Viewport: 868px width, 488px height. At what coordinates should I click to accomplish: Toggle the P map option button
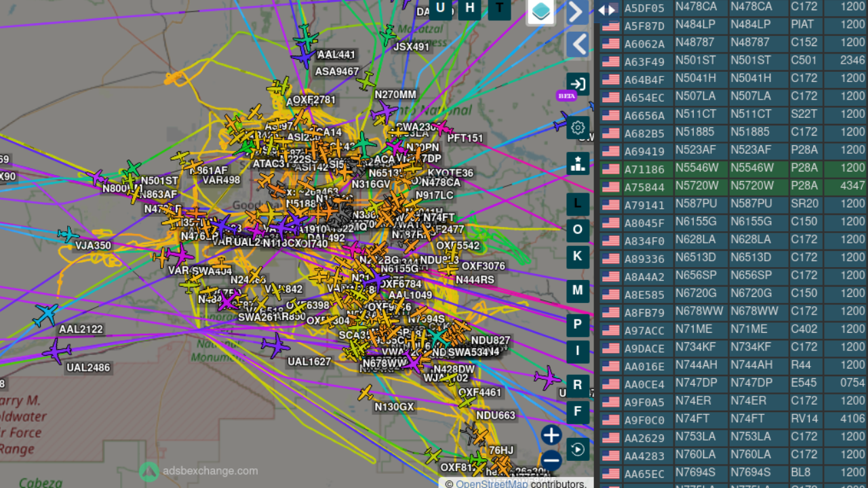(578, 325)
